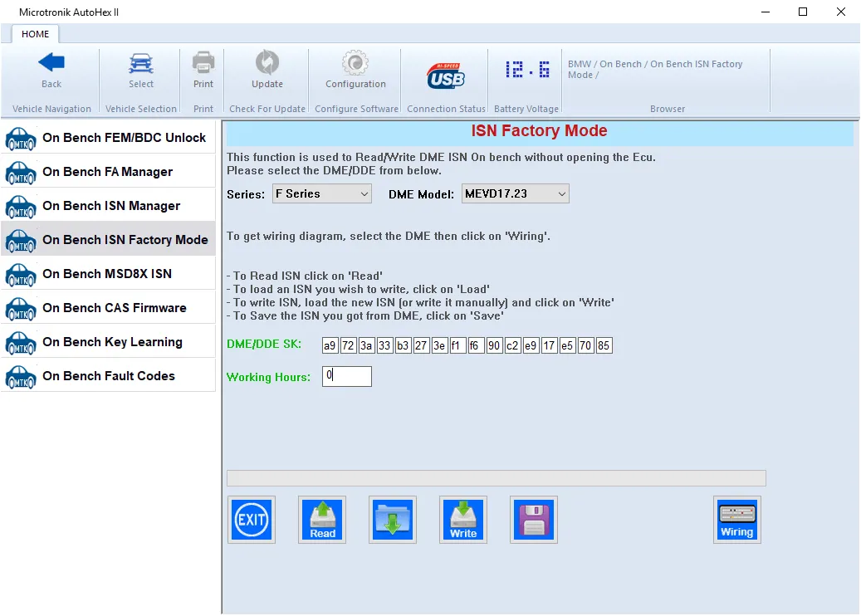Image resolution: width=861 pixels, height=616 pixels.
Task: Click the SK byte field 3a
Action: 366,345
